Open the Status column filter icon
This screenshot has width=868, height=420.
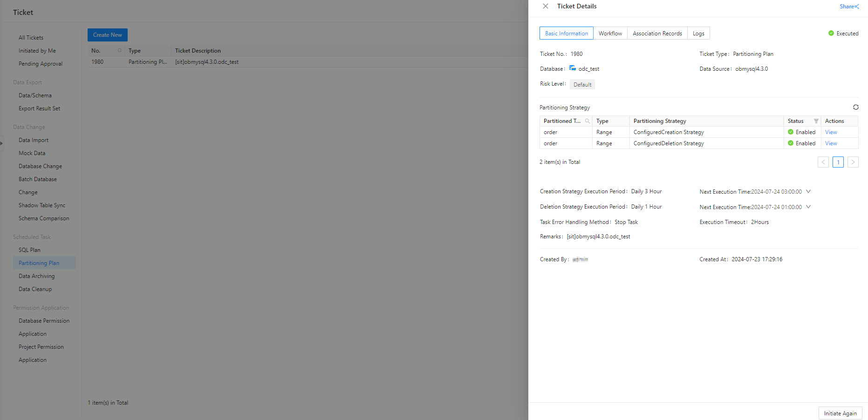[816, 121]
